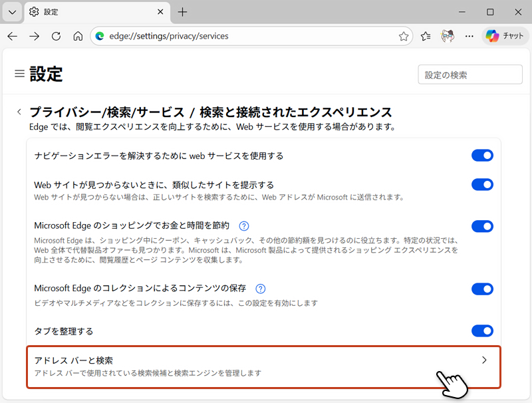
Task: Go to the home page icon
Action: 78,37
